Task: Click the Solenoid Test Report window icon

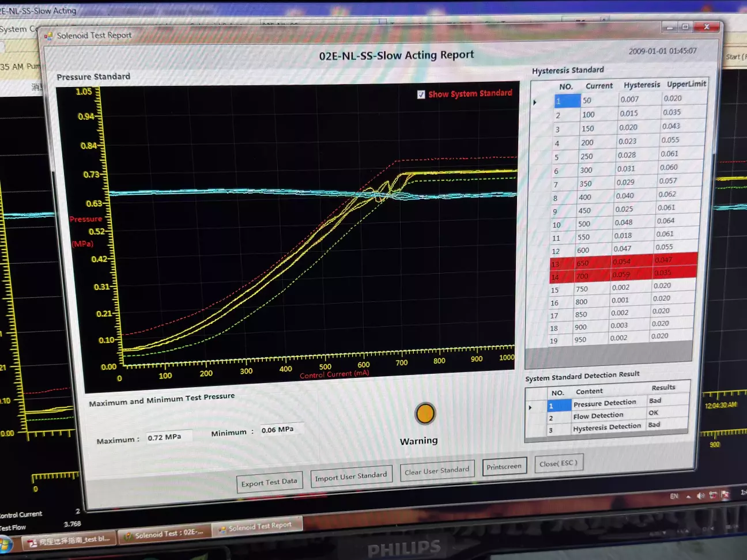Action: coord(48,36)
